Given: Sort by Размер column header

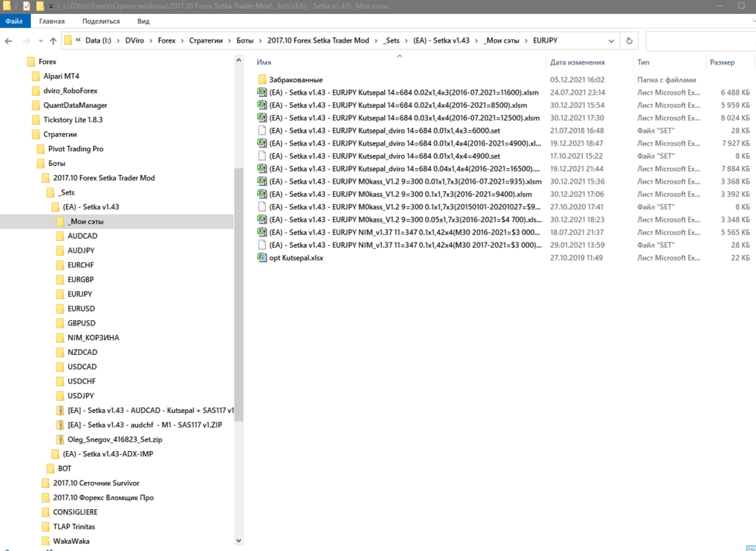Looking at the screenshot, I should (722, 62).
